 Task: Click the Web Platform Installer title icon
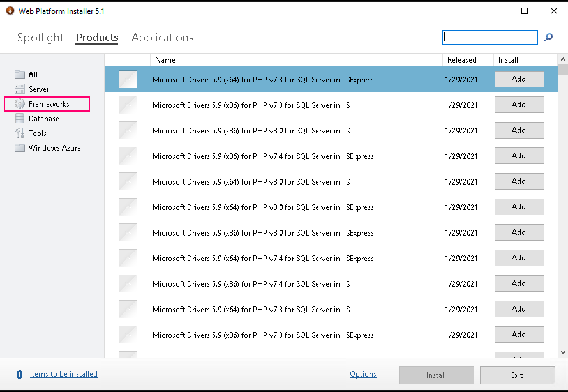click(x=10, y=11)
